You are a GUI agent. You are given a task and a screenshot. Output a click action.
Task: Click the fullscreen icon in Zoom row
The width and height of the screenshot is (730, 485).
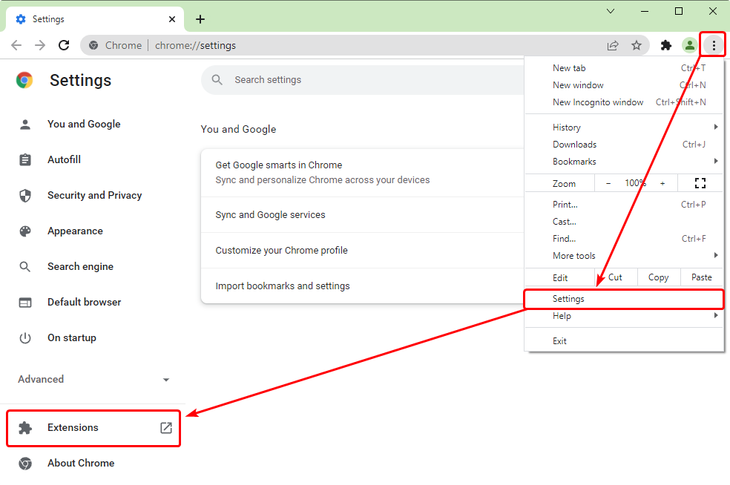point(700,183)
